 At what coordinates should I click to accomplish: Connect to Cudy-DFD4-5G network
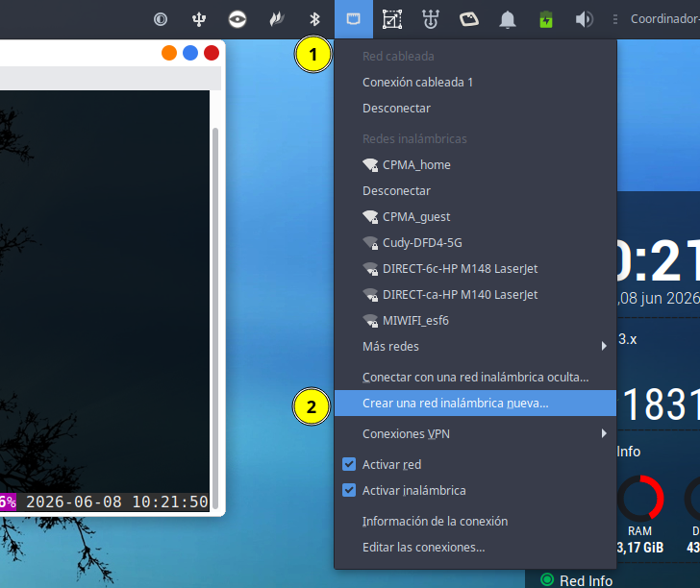pyautogui.click(x=475, y=243)
